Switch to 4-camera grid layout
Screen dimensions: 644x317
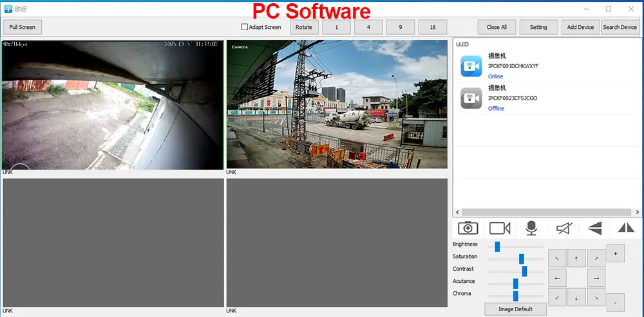click(x=368, y=27)
